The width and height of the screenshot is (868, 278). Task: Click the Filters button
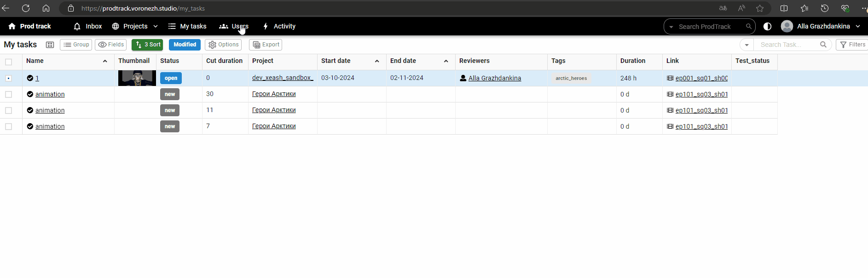(x=852, y=45)
